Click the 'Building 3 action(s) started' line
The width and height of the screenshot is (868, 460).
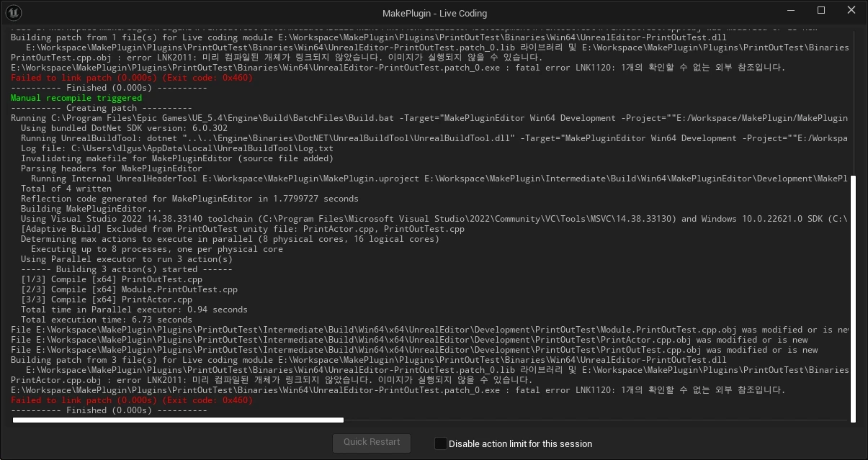(127, 269)
